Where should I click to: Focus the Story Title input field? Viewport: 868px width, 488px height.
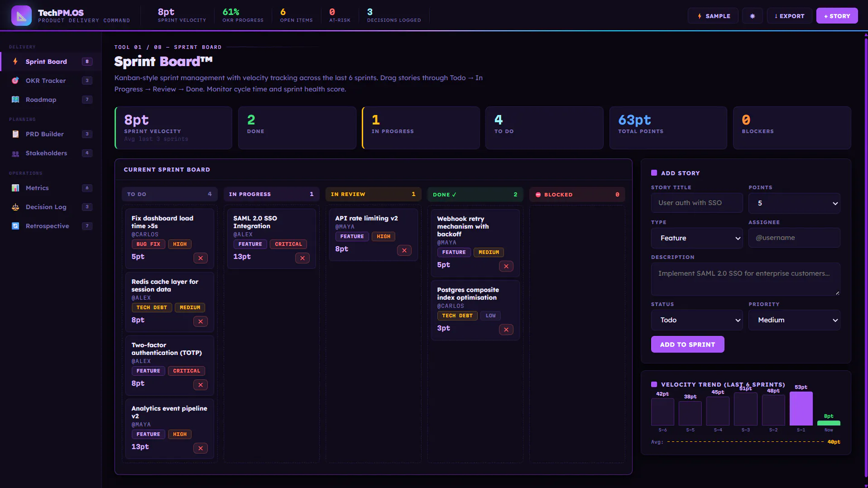[697, 203]
